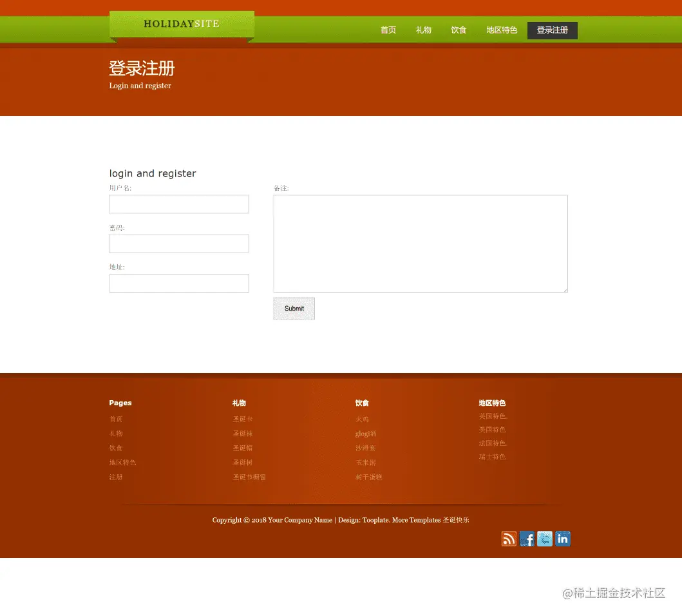Click the 'Your Company Name' copyright text

300,520
